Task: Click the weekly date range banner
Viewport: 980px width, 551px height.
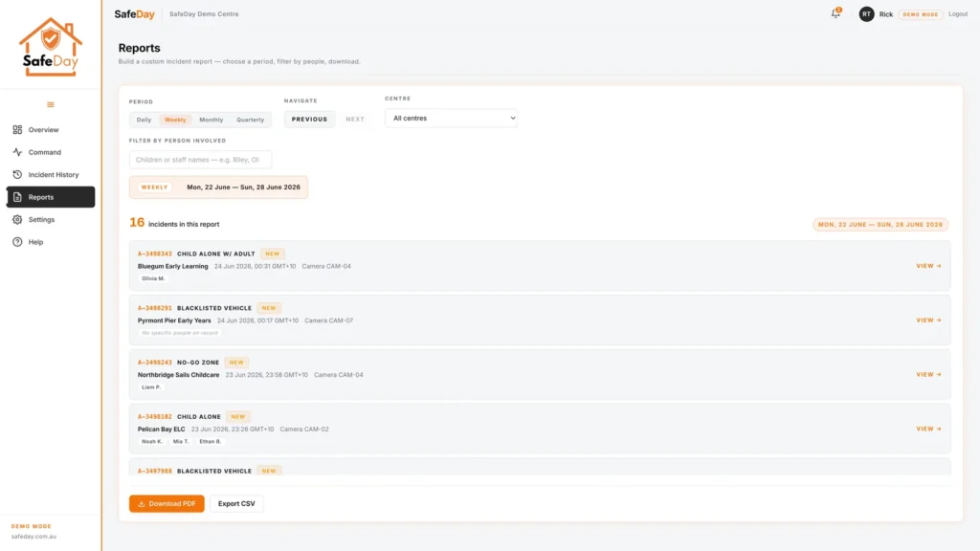Action: 218,187
